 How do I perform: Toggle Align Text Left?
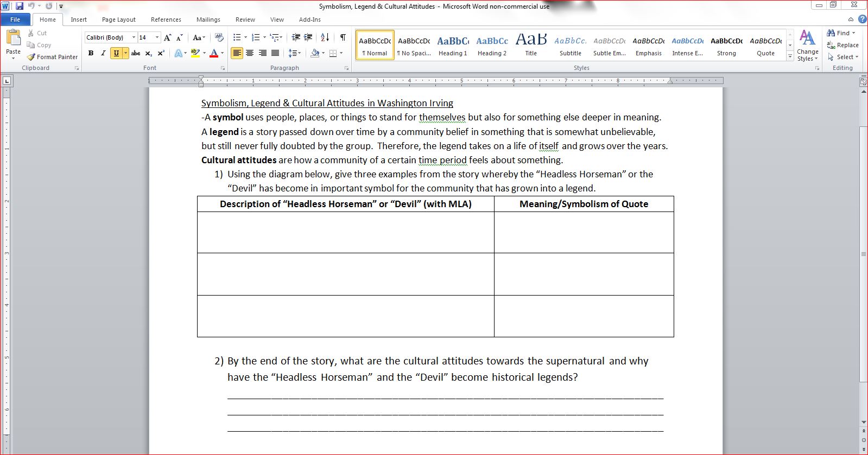pos(237,53)
